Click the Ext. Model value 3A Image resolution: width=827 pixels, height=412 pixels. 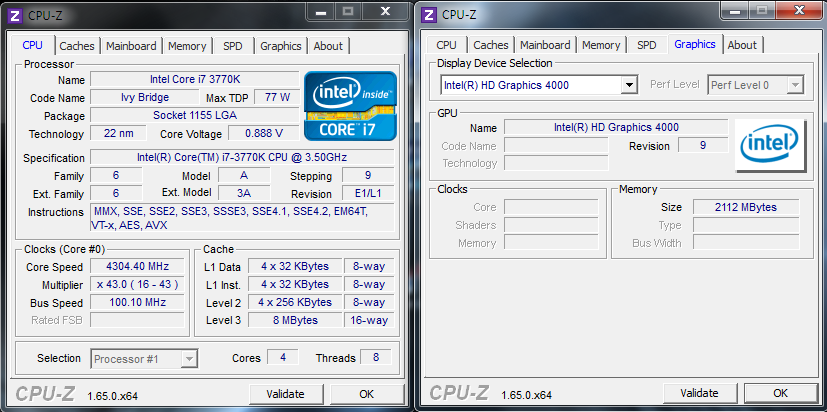pyautogui.click(x=244, y=193)
